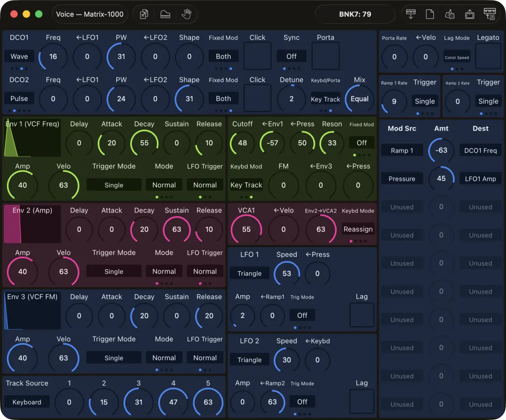Click the DCO Mix Equal knob
The height and width of the screenshot is (420, 506).
[360, 99]
